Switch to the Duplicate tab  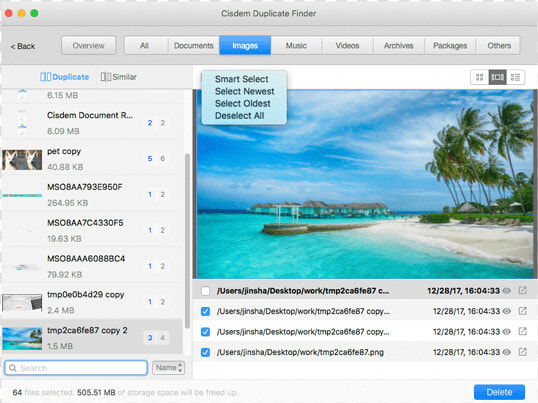[65, 77]
